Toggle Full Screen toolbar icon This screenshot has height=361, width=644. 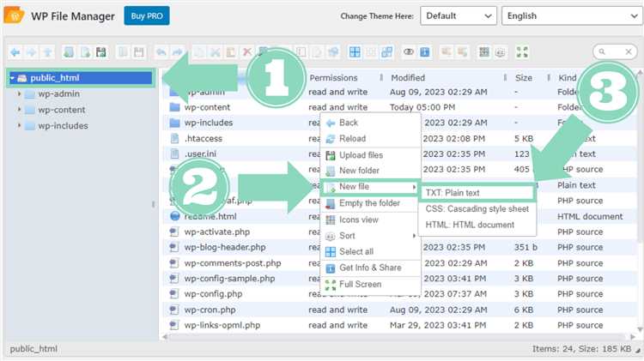(522, 52)
